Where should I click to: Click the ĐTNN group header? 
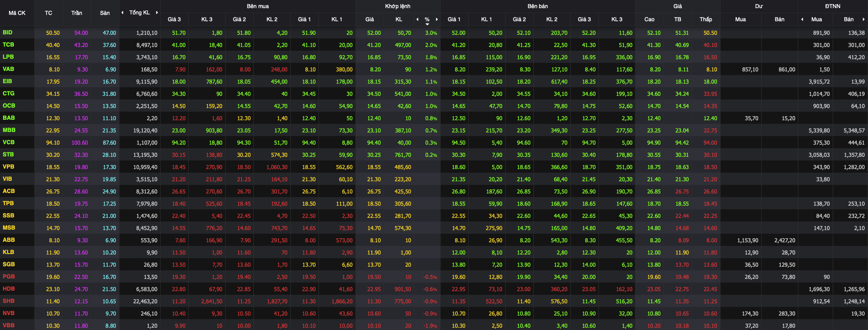click(833, 6)
